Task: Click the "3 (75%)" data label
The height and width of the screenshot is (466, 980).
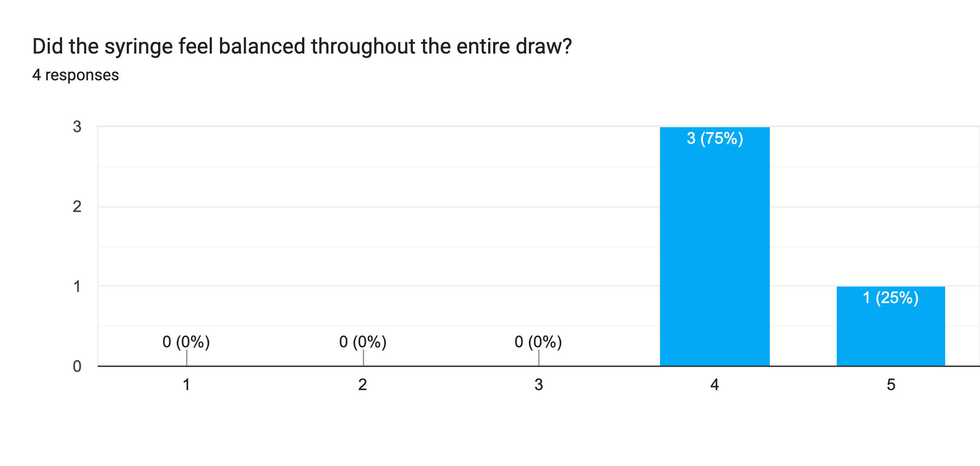Action: point(714,138)
